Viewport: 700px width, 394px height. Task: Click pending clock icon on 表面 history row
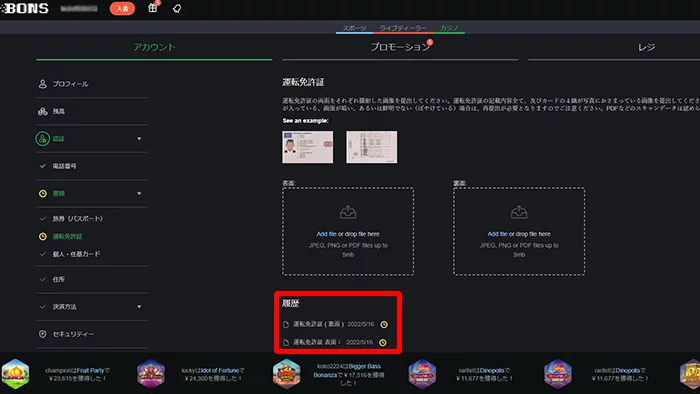383,342
